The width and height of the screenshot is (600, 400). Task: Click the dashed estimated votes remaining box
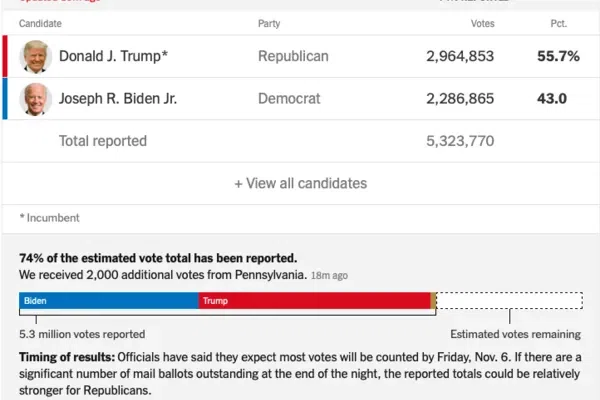(509, 300)
